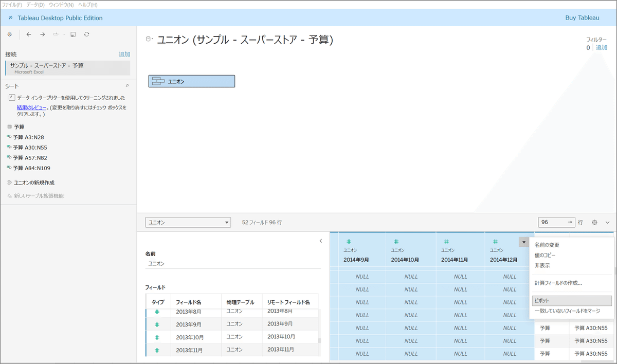The width and height of the screenshot is (617, 364).
Task: Click the back arrow in toolbar
Action: click(29, 34)
